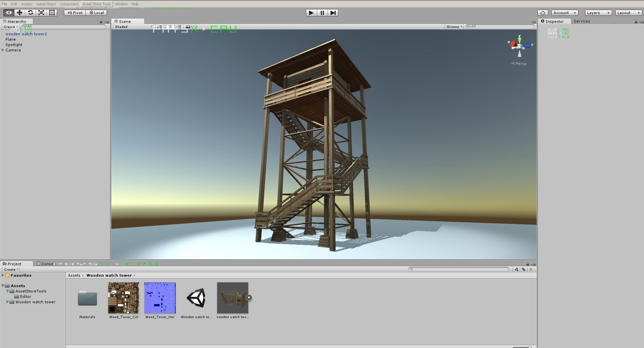
Task: Save search star icon
Action: (x=531, y=269)
